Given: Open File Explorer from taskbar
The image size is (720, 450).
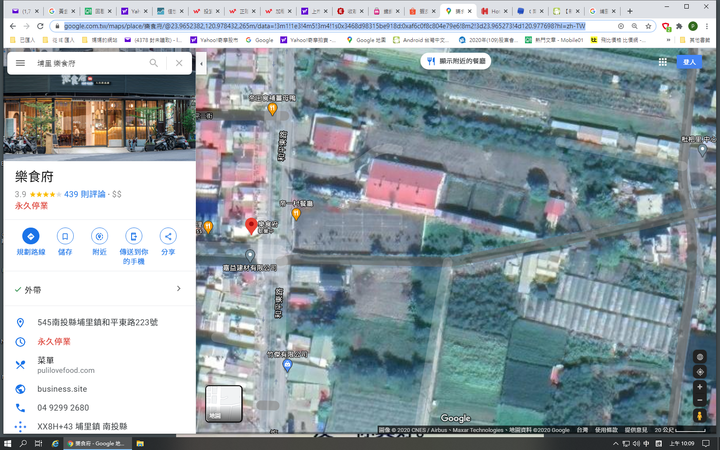Looking at the screenshot, I should tap(140, 443).
